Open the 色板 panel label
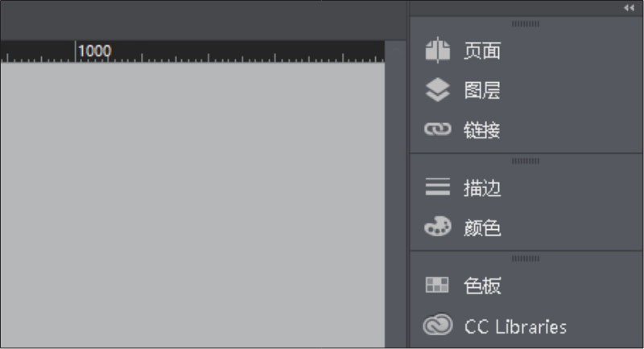This screenshot has height=349, width=644. pyautogui.click(x=482, y=285)
